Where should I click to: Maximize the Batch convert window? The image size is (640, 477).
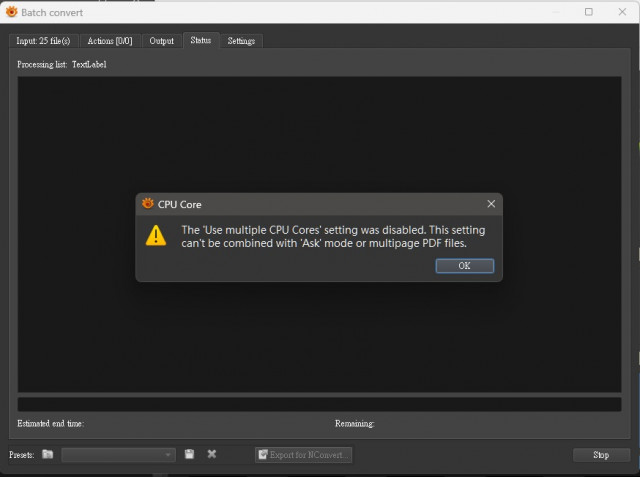589,12
